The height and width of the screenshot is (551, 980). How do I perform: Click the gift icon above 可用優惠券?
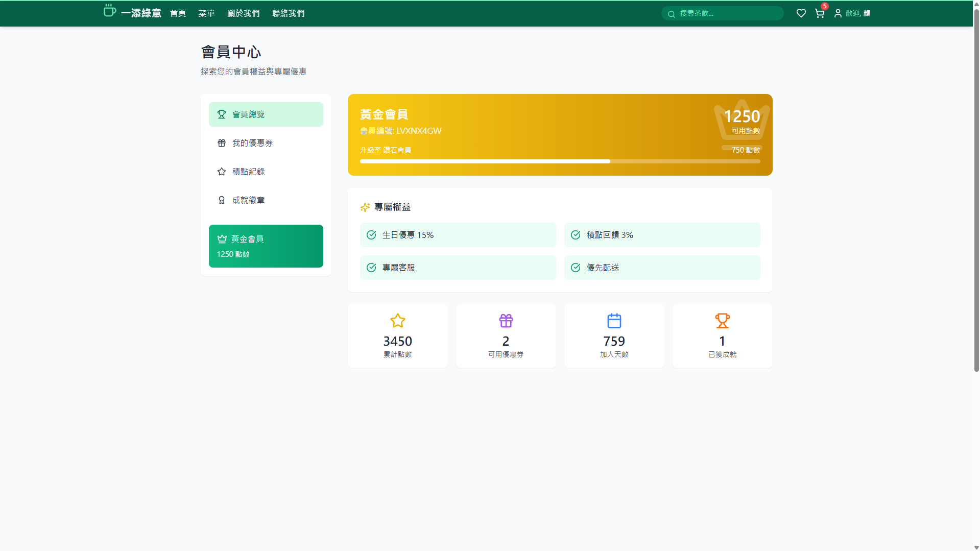coord(506,321)
